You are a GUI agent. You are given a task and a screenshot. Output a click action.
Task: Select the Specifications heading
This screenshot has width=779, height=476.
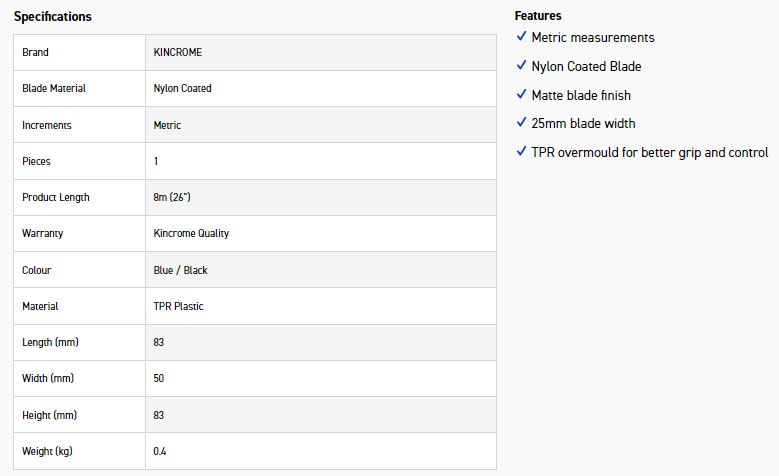52,17
